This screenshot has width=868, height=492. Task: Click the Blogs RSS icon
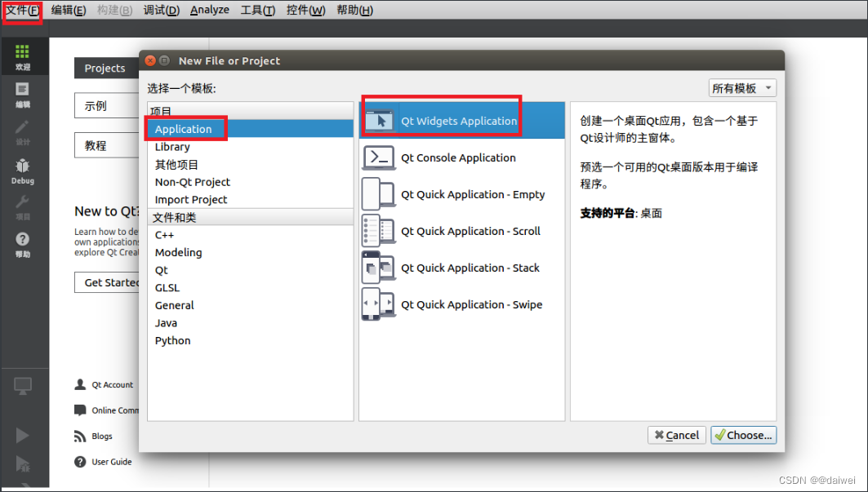pos(80,436)
